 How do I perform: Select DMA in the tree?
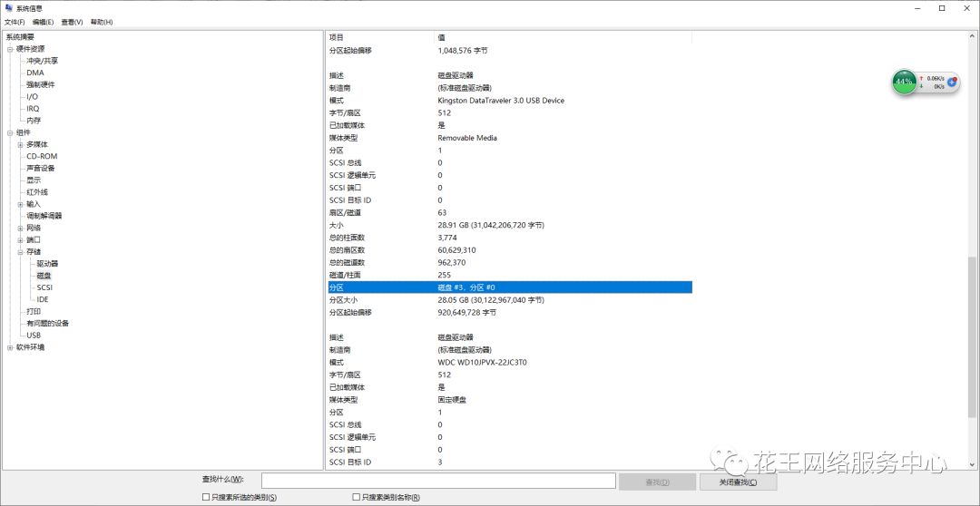[x=35, y=73]
